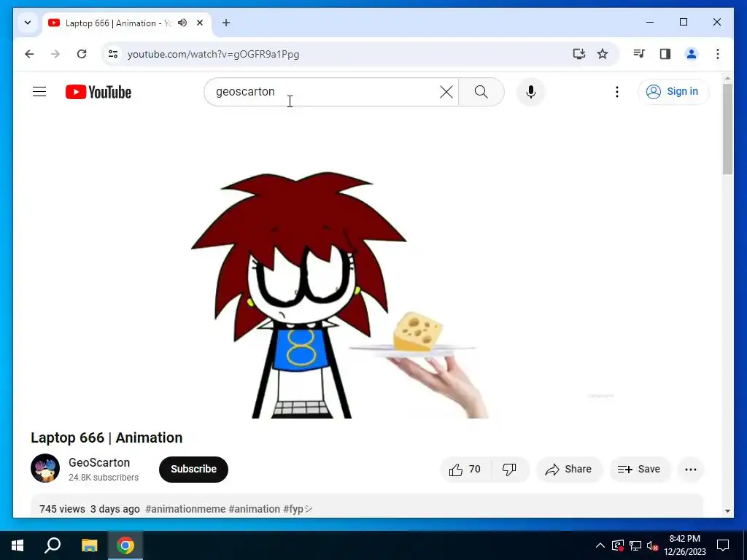Open Chrome three-dot menu
Image resolution: width=747 pixels, height=560 pixels.
point(718,54)
